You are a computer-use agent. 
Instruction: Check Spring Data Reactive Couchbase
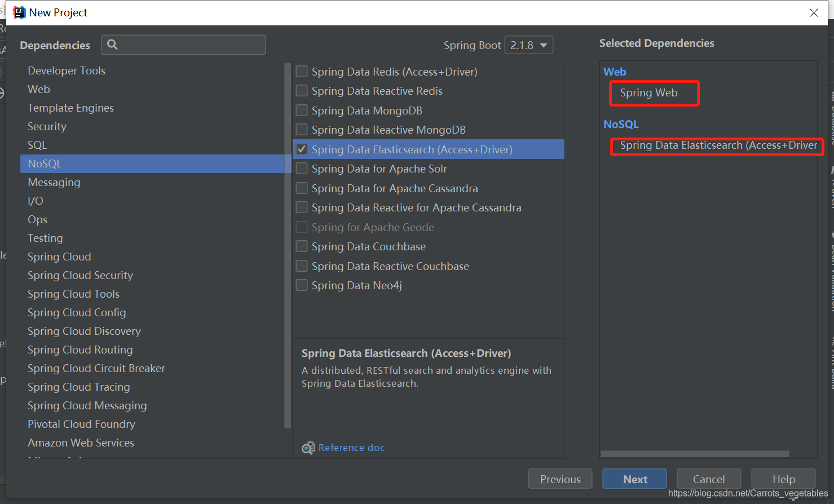click(302, 266)
